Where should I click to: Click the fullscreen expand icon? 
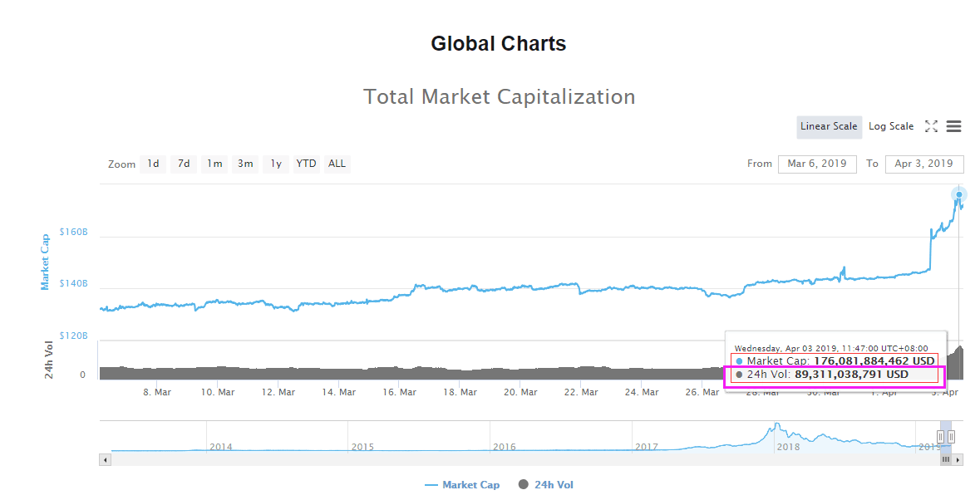(x=931, y=126)
